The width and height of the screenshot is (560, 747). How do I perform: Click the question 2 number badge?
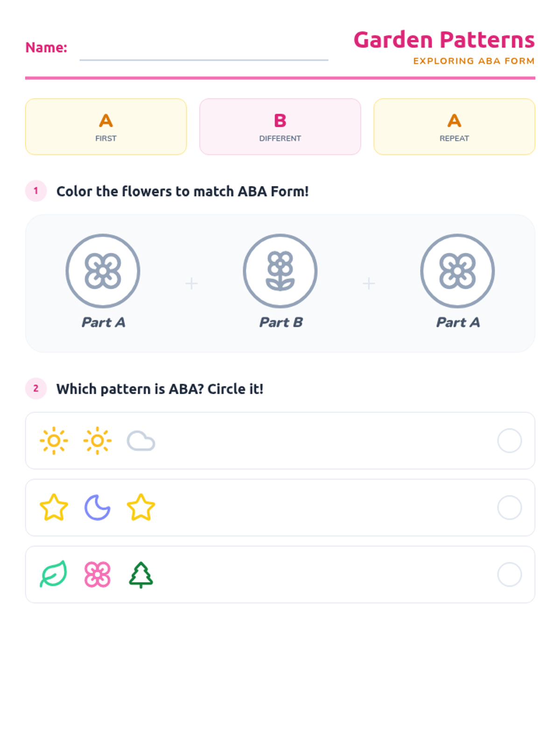(36, 388)
